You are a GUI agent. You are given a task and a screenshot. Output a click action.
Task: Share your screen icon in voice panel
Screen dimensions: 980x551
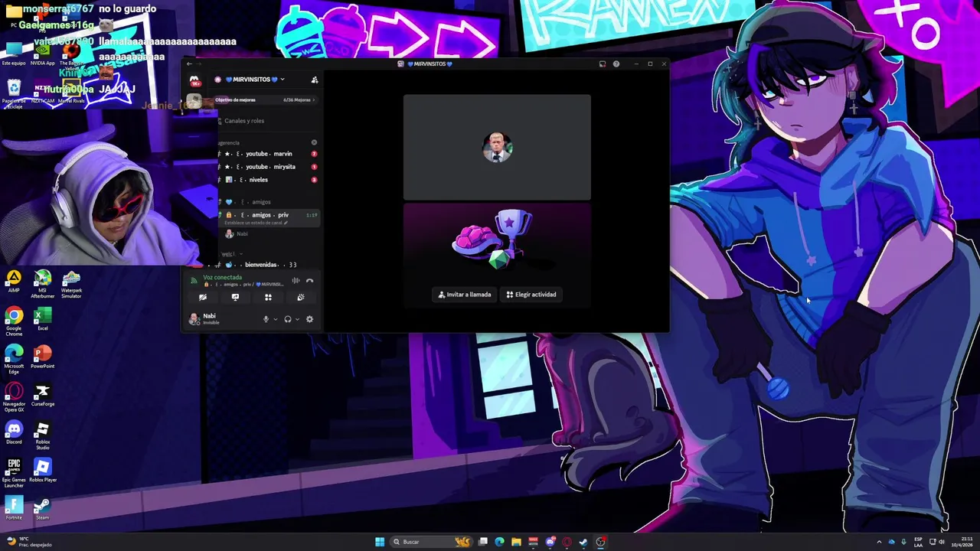click(x=235, y=298)
